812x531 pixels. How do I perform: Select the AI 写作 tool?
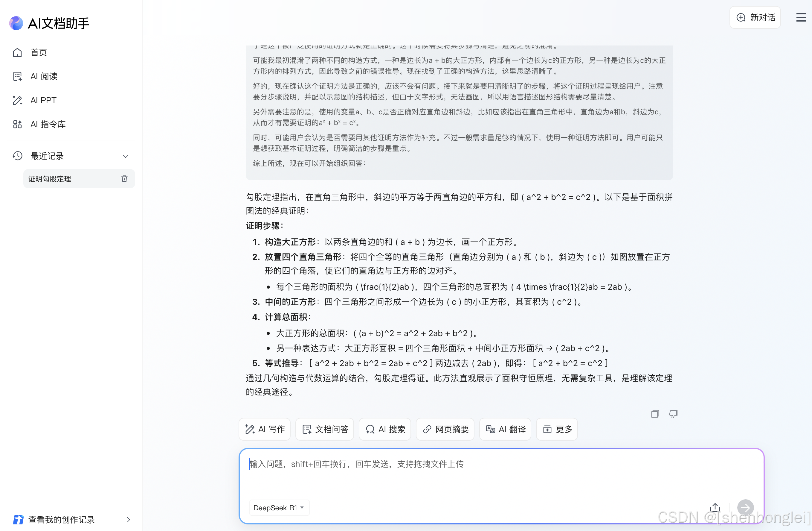click(264, 429)
